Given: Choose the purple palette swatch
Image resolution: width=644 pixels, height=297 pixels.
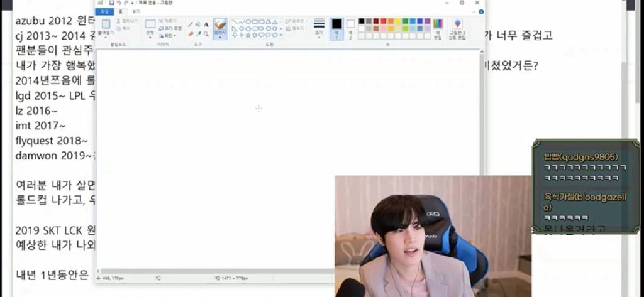Looking at the screenshot, I should click(428, 21).
